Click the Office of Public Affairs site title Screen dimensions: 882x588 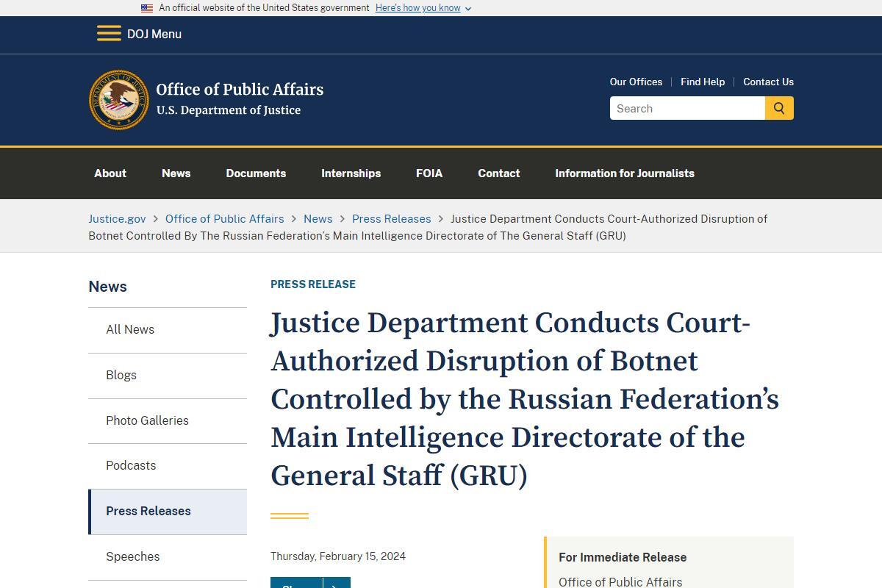240,90
